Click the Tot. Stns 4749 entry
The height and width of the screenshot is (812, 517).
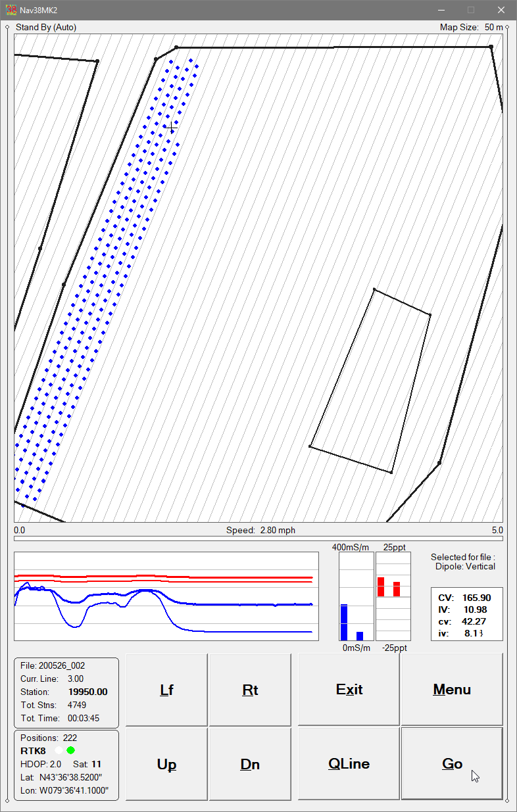click(53, 705)
